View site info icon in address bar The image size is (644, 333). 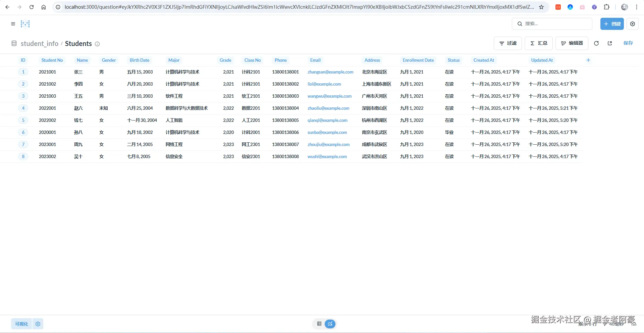click(58, 7)
